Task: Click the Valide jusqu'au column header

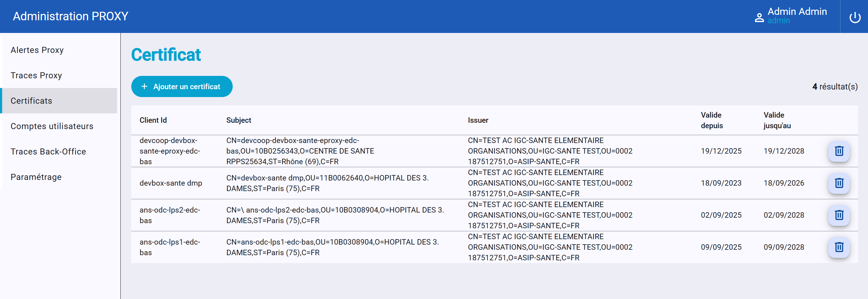Action: click(777, 121)
